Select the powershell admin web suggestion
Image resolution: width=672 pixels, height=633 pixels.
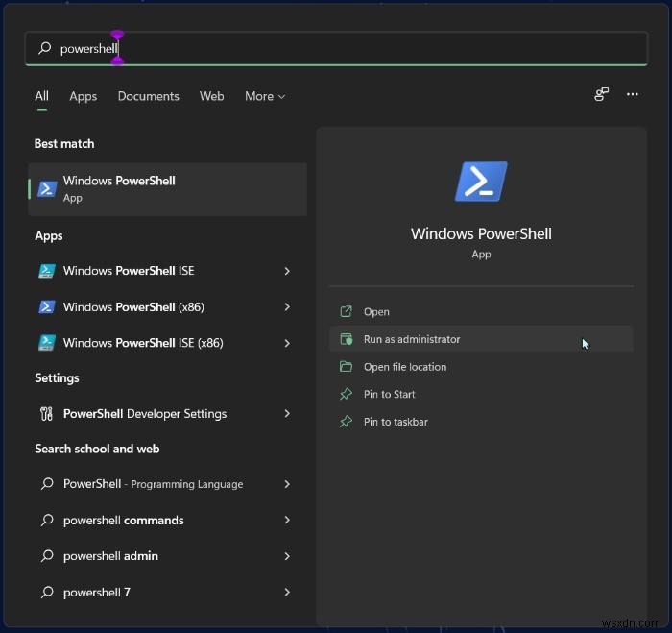click(110, 556)
